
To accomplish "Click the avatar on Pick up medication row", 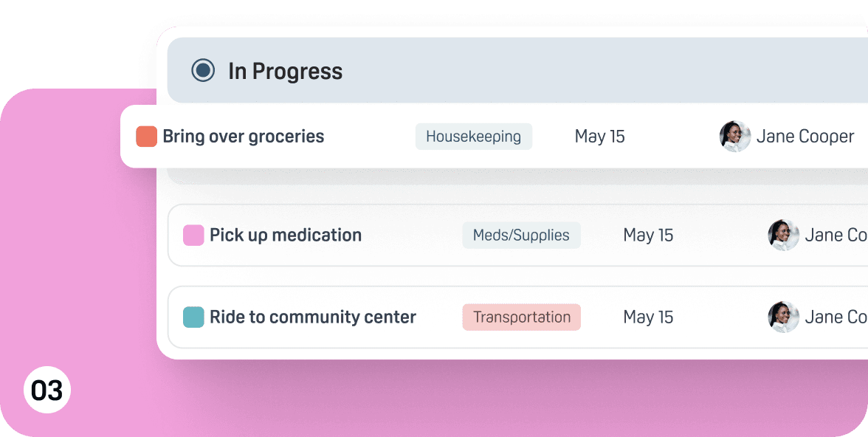I will (782, 235).
